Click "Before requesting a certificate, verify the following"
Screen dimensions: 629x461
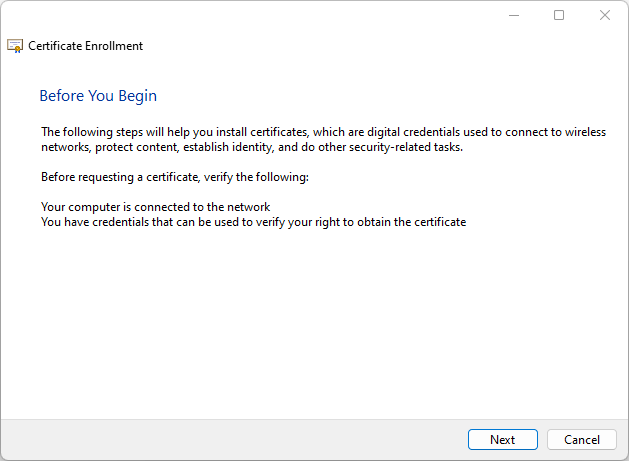(175, 177)
